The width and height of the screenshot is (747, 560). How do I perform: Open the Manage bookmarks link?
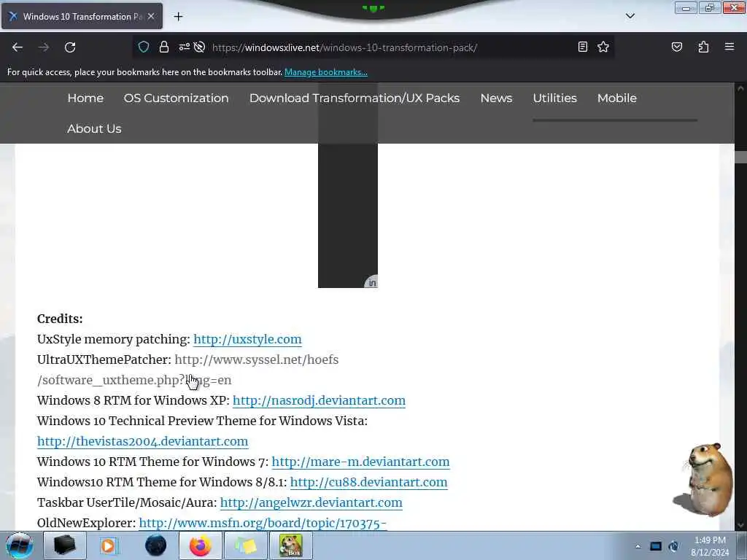(326, 72)
